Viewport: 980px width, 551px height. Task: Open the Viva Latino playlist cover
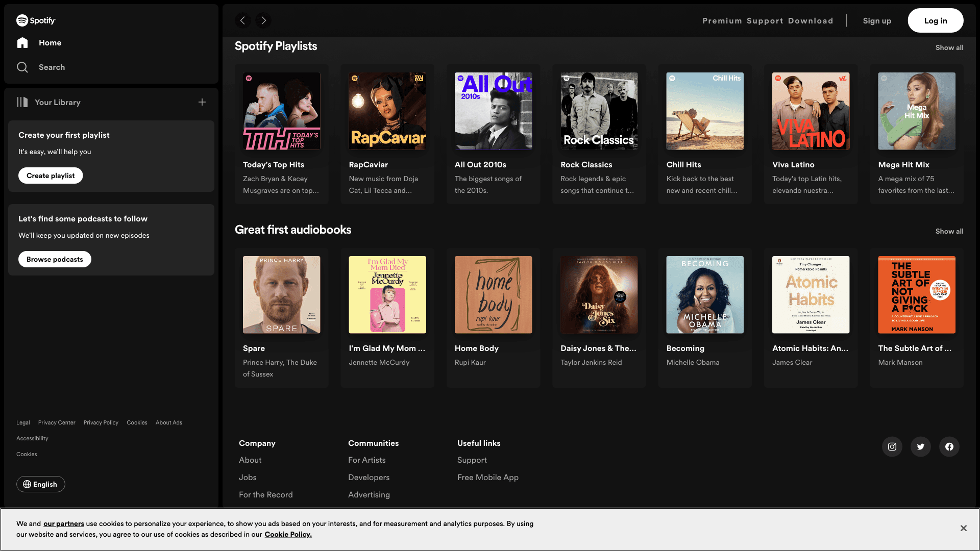coord(811,111)
